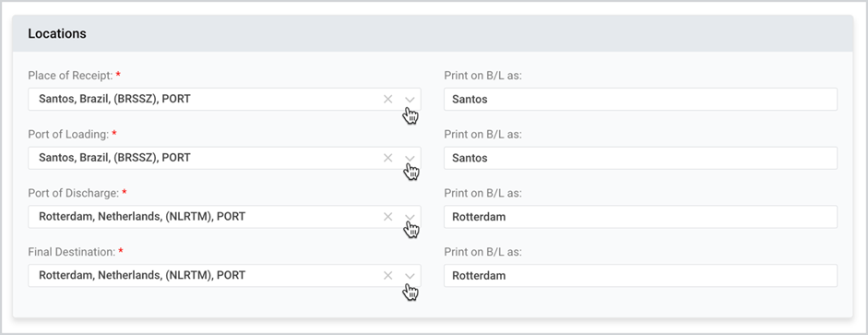Clear the Port of Loading selection

click(387, 158)
